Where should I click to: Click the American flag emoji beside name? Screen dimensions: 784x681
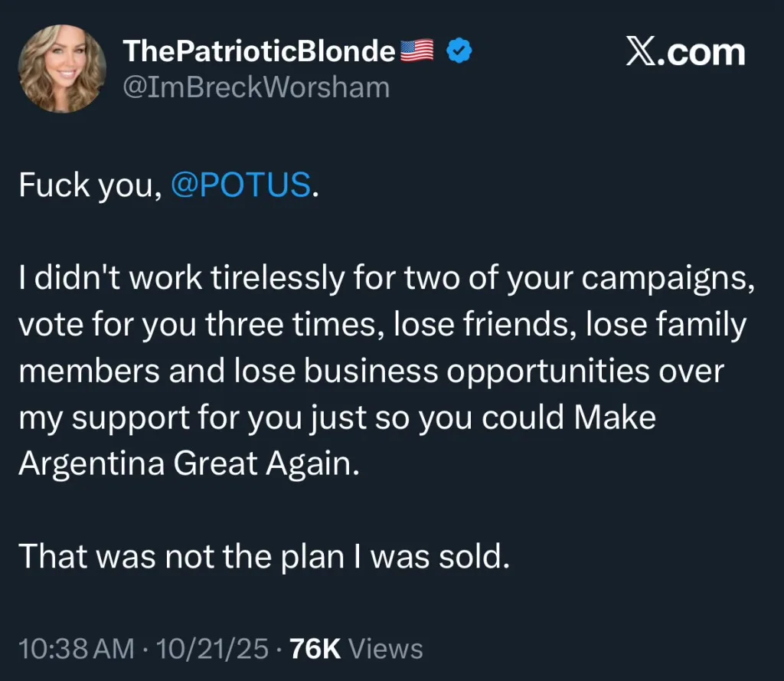click(417, 51)
